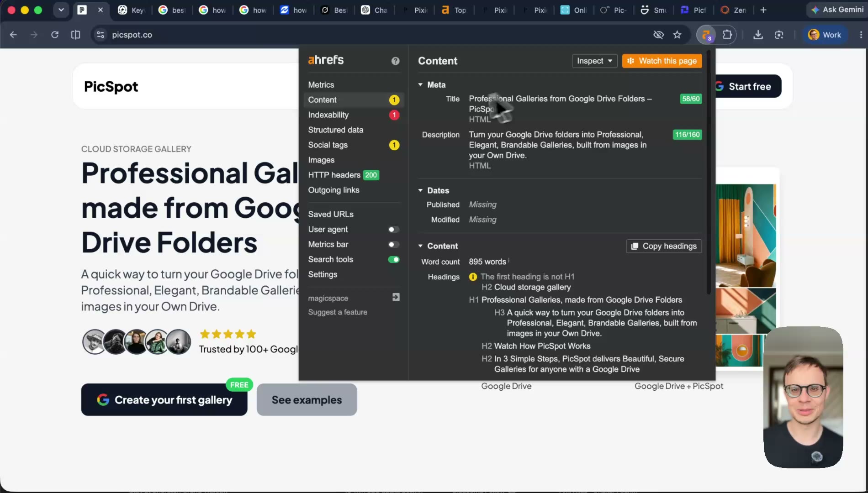Open the Metrics section in Ahrefs
868x493 pixels.
pos(321,85)
